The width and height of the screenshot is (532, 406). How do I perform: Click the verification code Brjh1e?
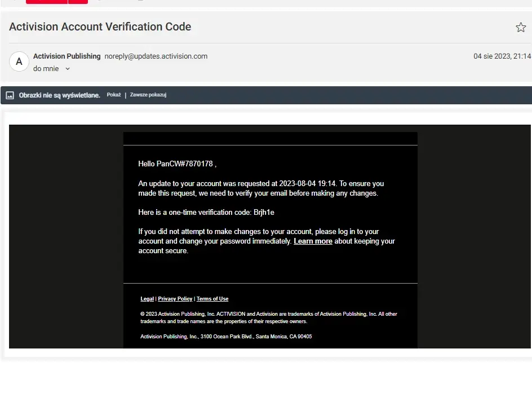point(264,213)
